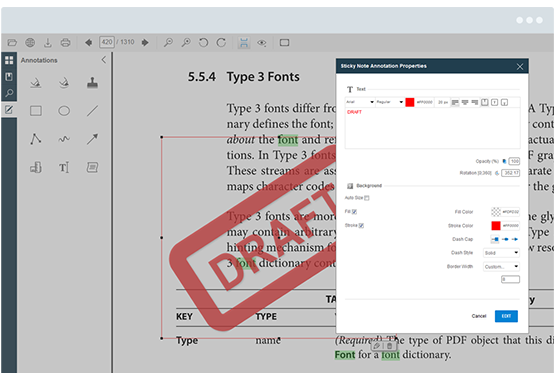Click the font size field
Viewport: 555px width, 373px height.
pyautogui.click(x=443, y=102)
